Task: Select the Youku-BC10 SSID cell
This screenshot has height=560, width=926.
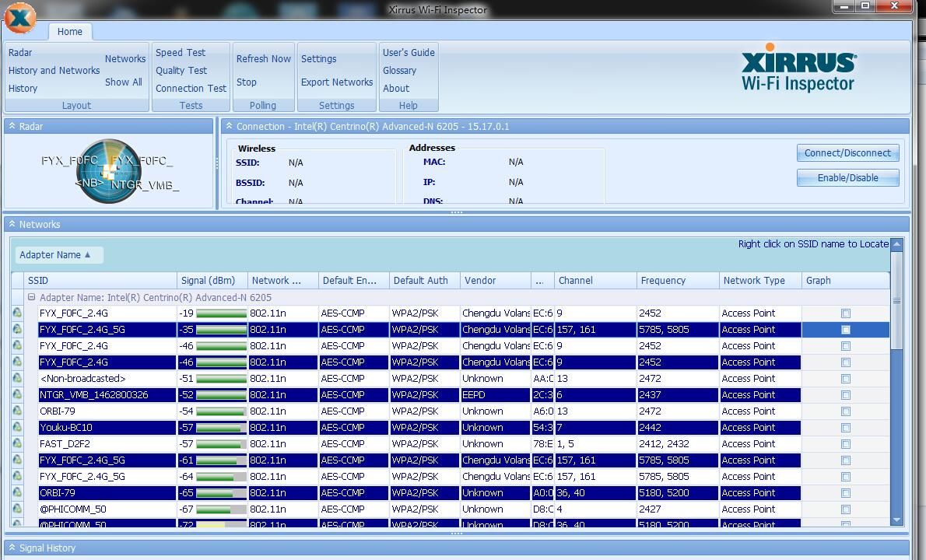Action: [x=107, y=427]
